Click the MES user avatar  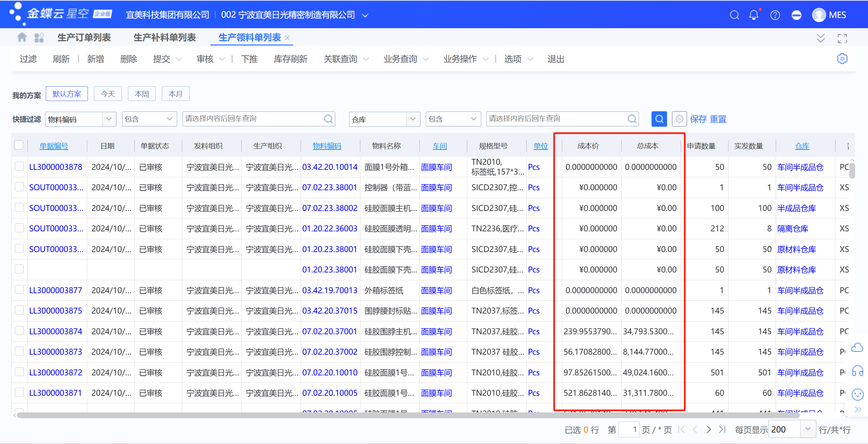coord(819,15)
